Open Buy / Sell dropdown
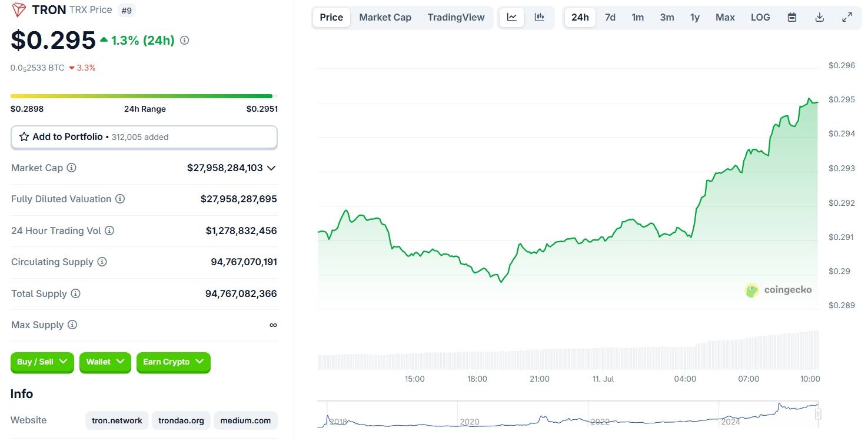Viewport: 868px width, 441px height. (42, 362)
